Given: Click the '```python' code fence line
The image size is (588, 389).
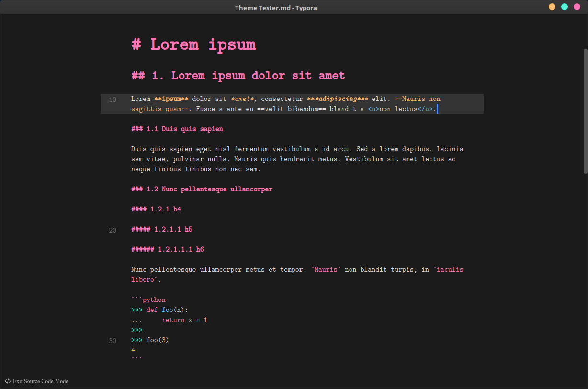Looking at the screenshot, I should tap(148, 300).
